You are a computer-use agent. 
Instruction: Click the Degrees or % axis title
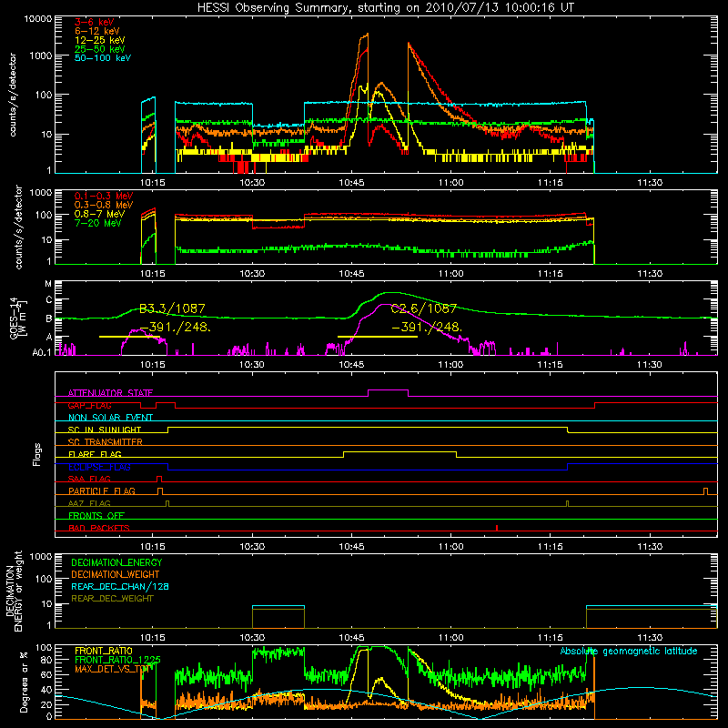[24, 682]
